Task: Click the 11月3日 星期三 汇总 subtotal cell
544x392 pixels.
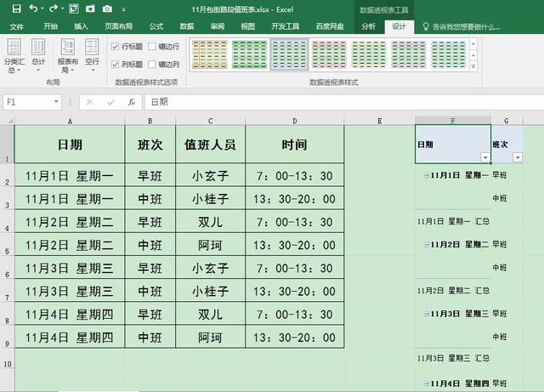Action: click(453, 358)
